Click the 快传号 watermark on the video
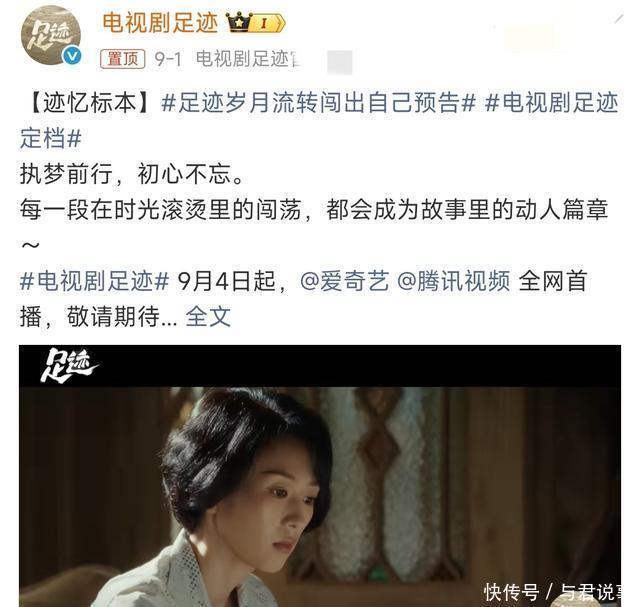This screenshot has height=607, width=640. pyautogui.click(x=511, y=592)
